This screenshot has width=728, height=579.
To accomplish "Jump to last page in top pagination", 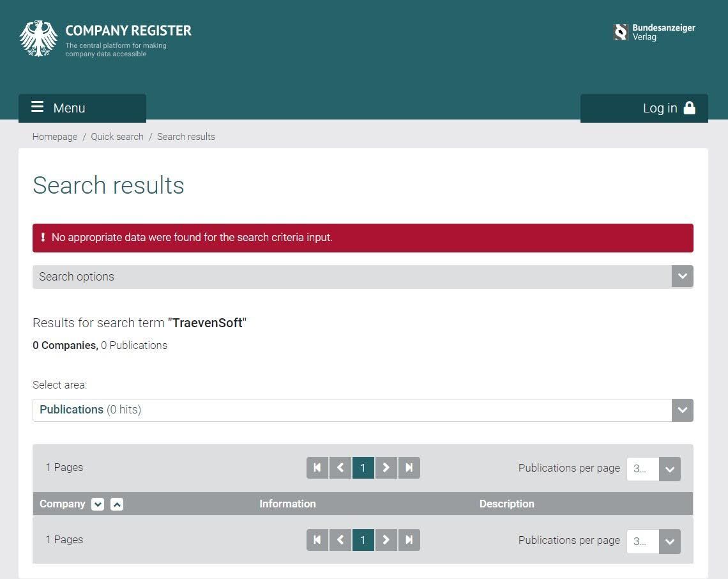I will (x=409, y=467).
